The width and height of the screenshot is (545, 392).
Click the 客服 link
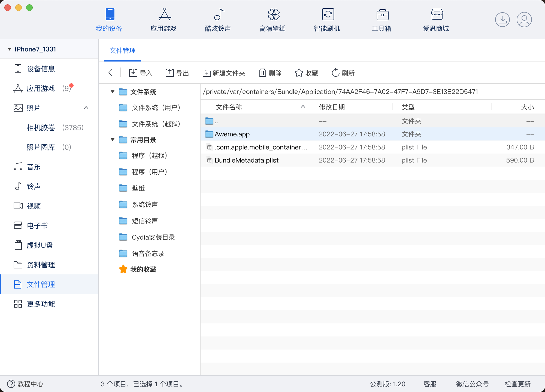coord(430,384)
